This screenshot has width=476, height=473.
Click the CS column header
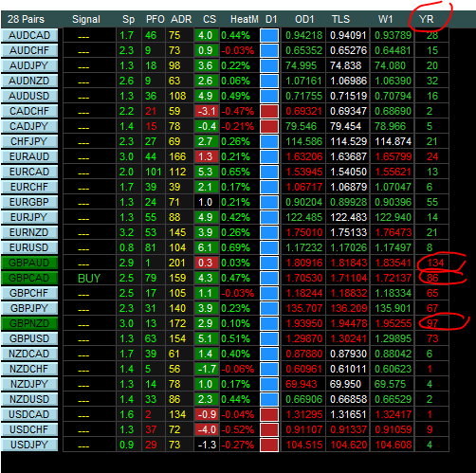coord(210,19)
